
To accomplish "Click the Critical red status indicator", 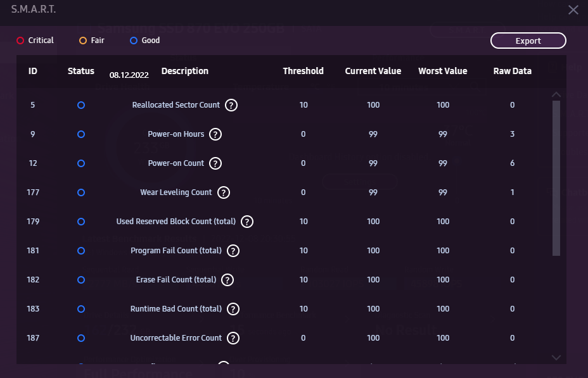I will pos(20,41).
